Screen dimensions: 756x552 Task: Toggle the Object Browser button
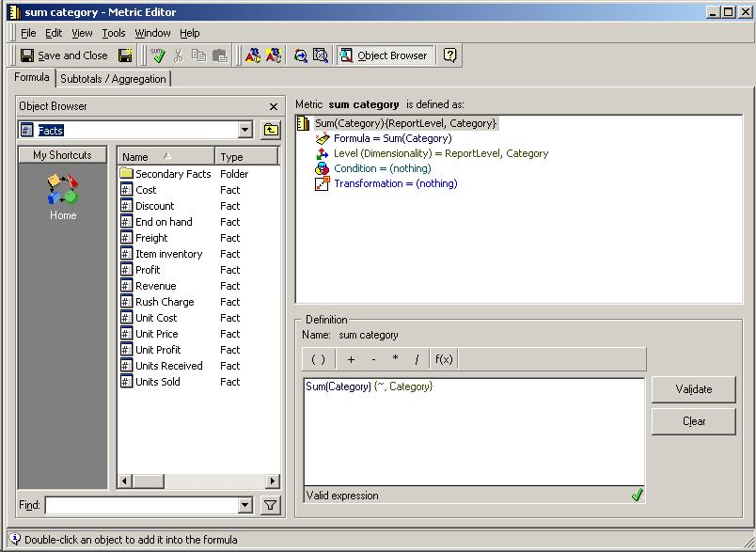pyautogui.click(x=385, y=55)
